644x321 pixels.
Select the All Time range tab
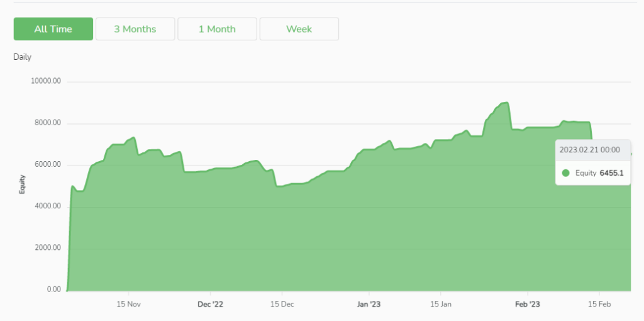point(53,29)
